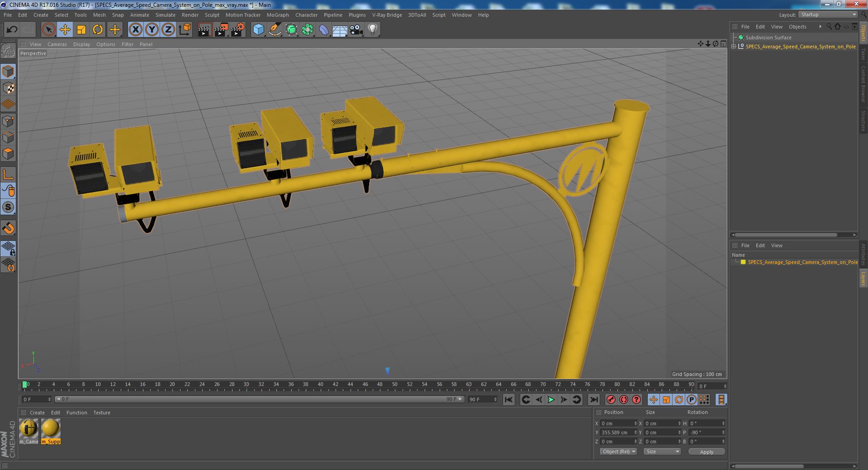Switch to Edges mode

click(x=9, y=137)
